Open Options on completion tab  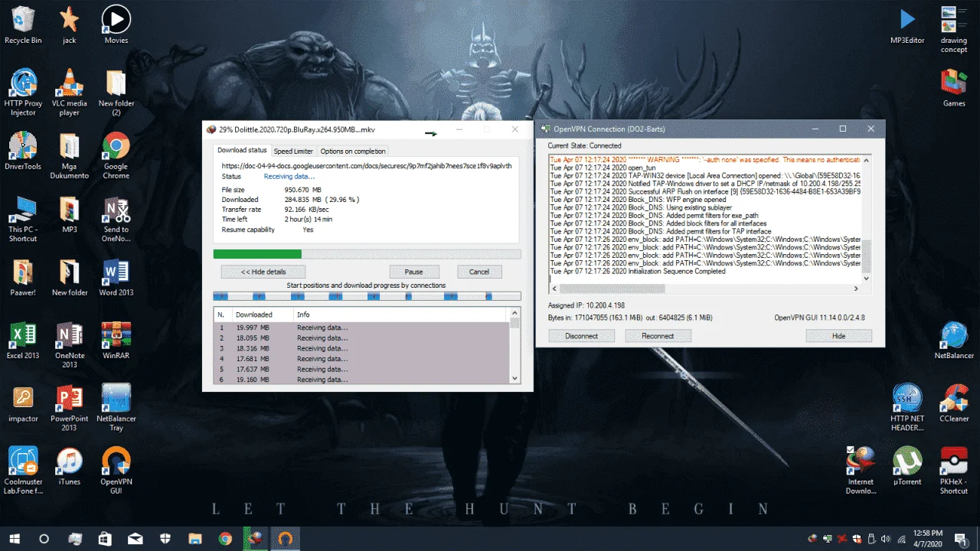click(352, 152)
